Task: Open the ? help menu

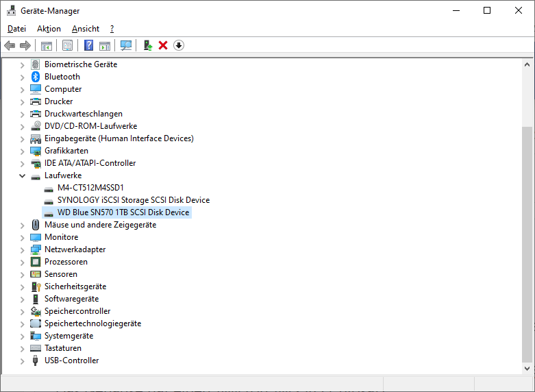Action: 112,29
